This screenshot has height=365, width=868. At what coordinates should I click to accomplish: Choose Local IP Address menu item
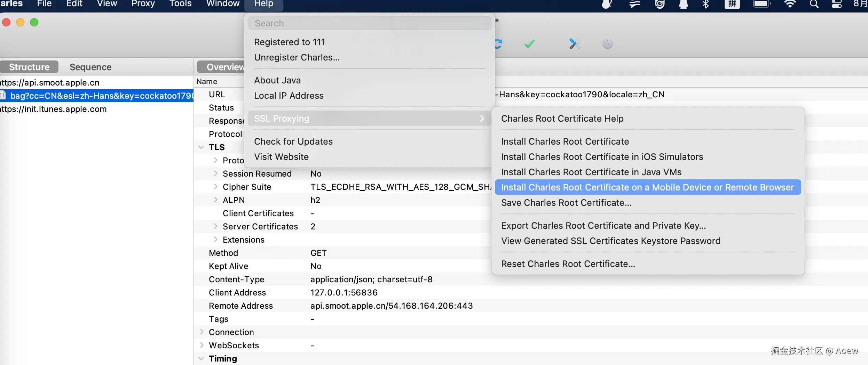click(369, 96)
